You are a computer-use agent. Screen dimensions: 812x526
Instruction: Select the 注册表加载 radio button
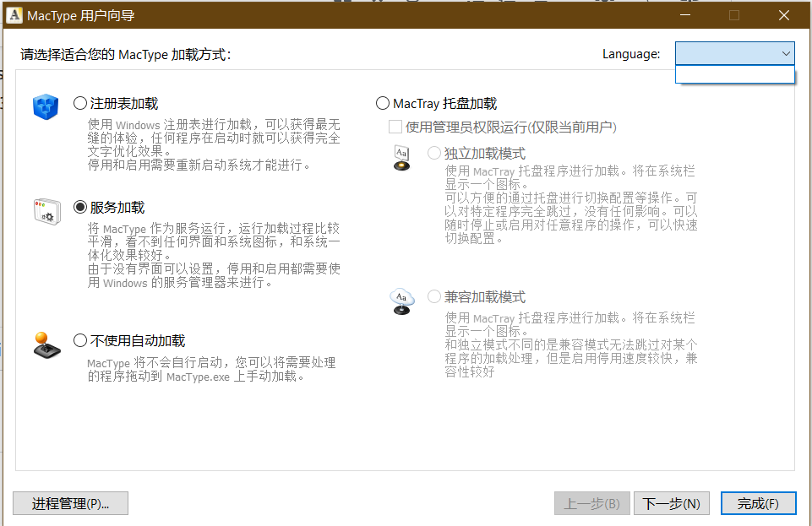pos(79,103)
